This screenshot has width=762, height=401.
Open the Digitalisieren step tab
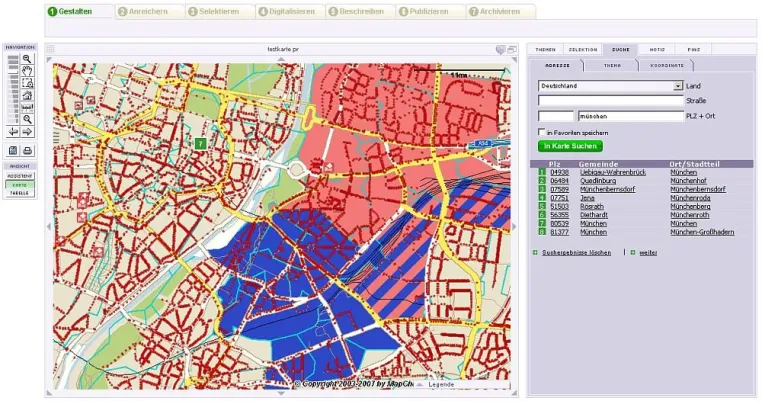(x=289, y=12)
